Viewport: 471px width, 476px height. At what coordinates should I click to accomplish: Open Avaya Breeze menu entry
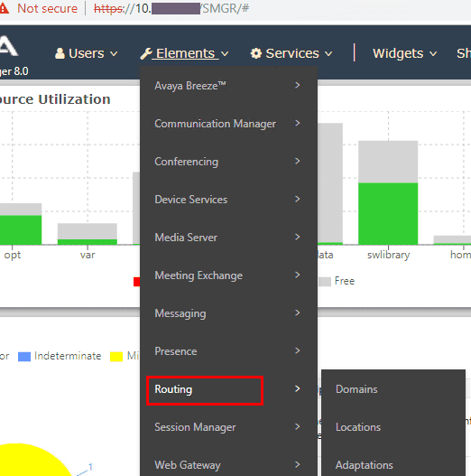pyautogui.click(x=190, y=86)
